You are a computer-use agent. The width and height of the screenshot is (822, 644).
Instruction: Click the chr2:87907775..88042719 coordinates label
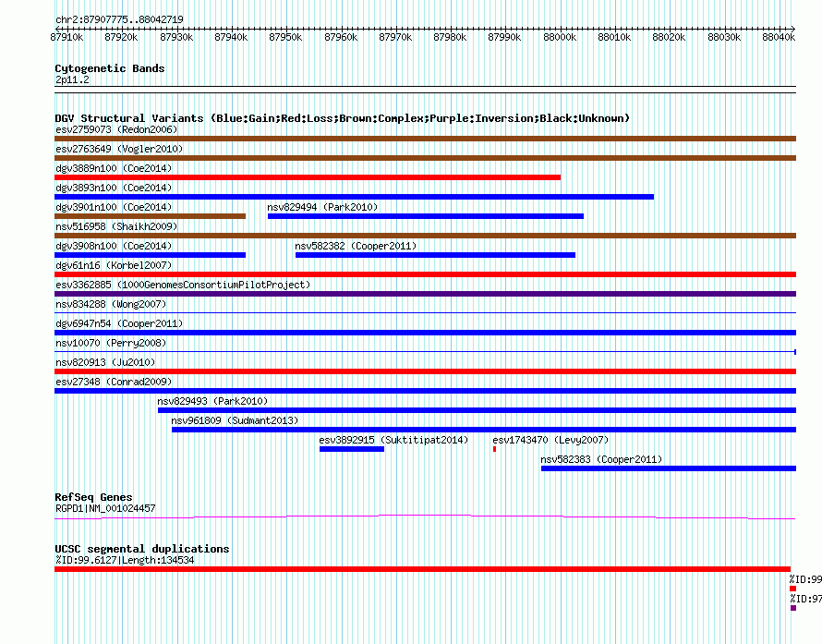coord(119,19)
